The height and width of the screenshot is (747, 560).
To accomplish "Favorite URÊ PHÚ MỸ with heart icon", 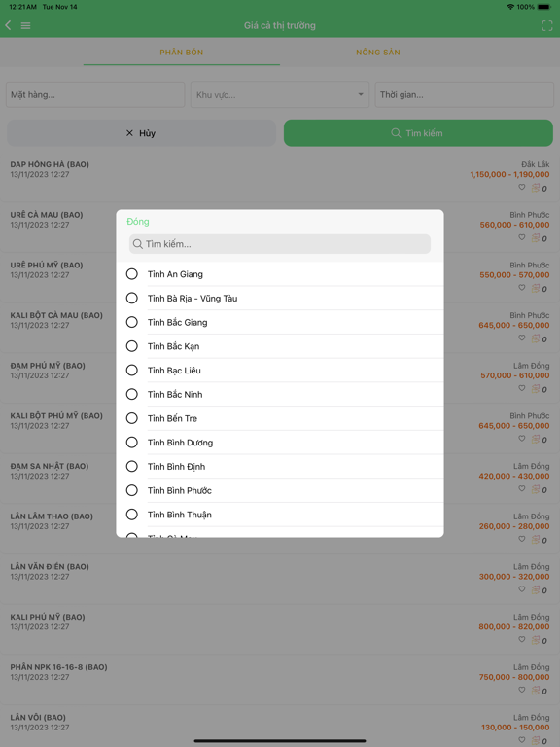I will (522, 288).
